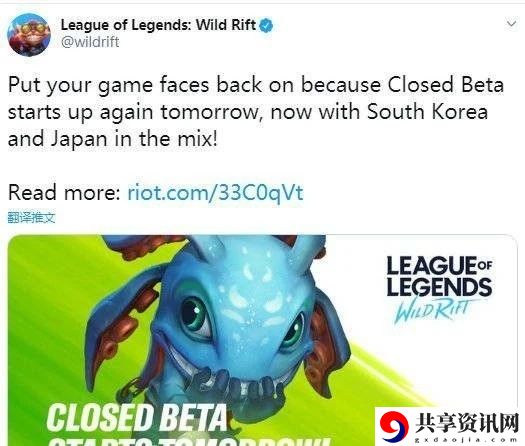This screenshot has height=446, width=525.
Task: Click the blue verified badge icon
Action: tap(266, 26)
